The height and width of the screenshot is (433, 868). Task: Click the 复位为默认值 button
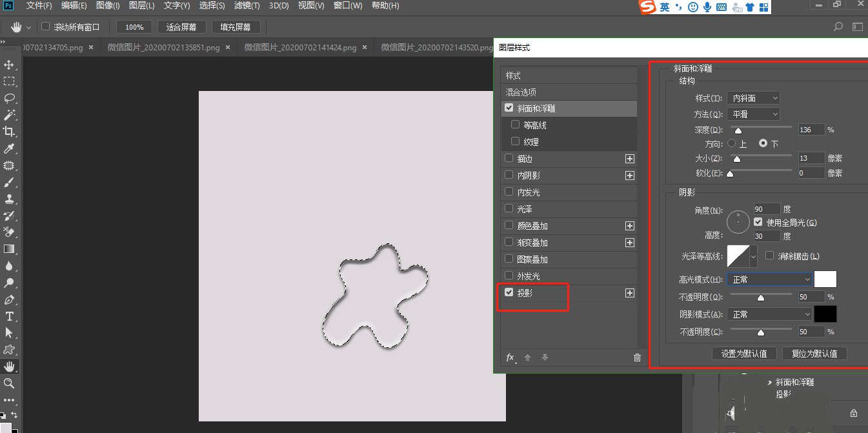pos(814,354)
